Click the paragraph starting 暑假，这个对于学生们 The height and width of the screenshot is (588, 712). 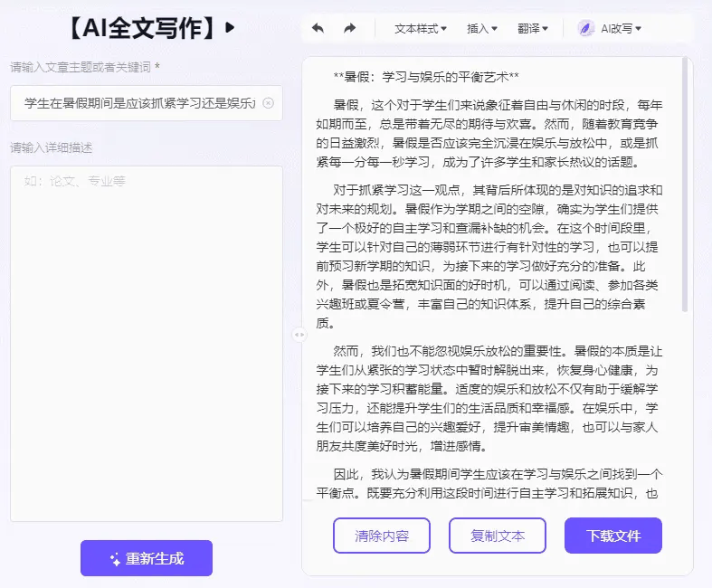pyautogui.click(x=489, y=134)
